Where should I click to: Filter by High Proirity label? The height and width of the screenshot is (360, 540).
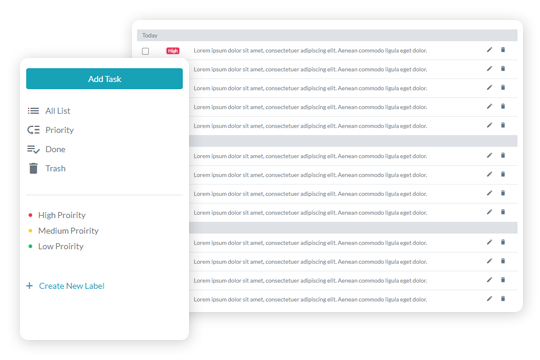tap(62, 215)
